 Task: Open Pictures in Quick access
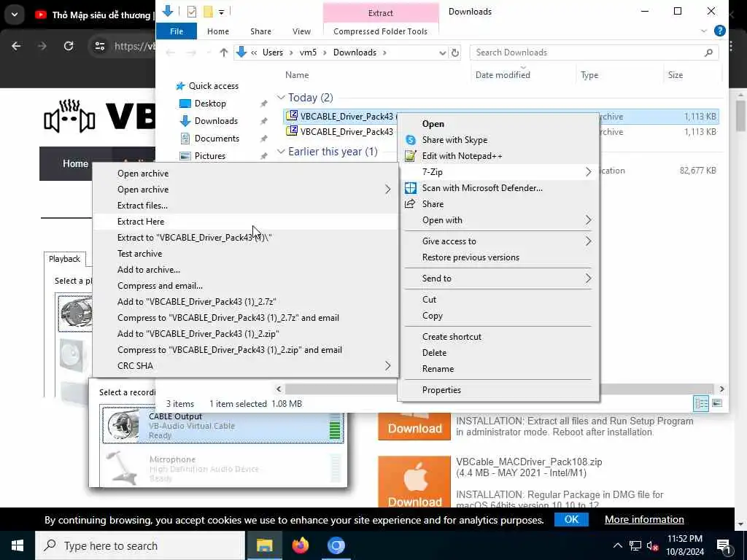209,156
